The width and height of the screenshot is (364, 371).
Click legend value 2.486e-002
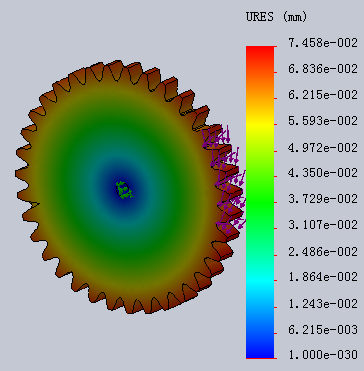pyautogui.click(x=323, y=251)
